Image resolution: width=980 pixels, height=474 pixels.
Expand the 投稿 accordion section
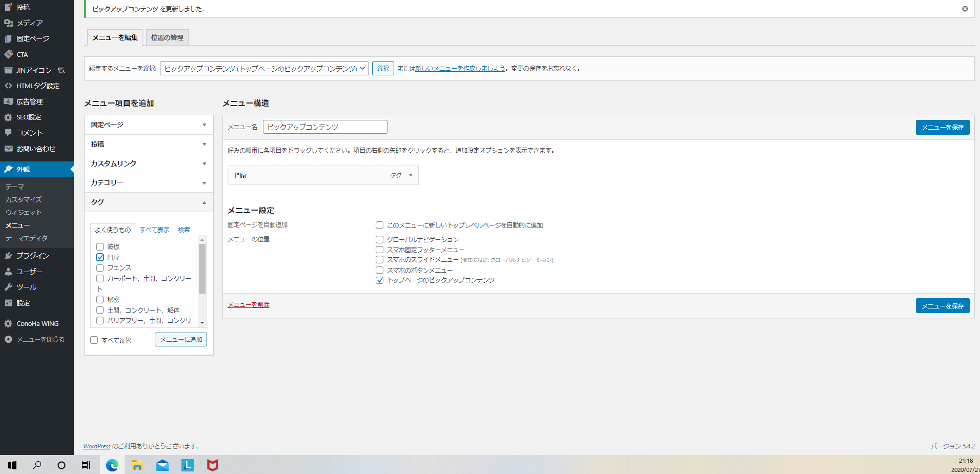[149, 144]
